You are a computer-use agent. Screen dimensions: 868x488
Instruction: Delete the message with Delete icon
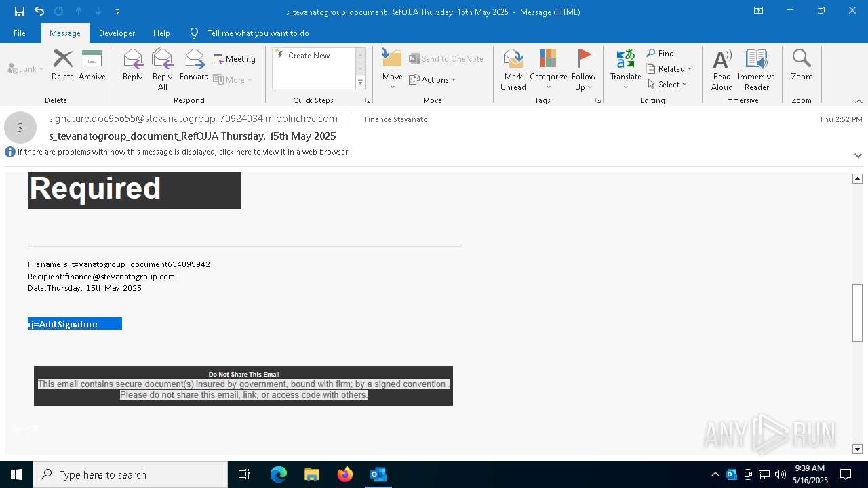coord(62,66)
